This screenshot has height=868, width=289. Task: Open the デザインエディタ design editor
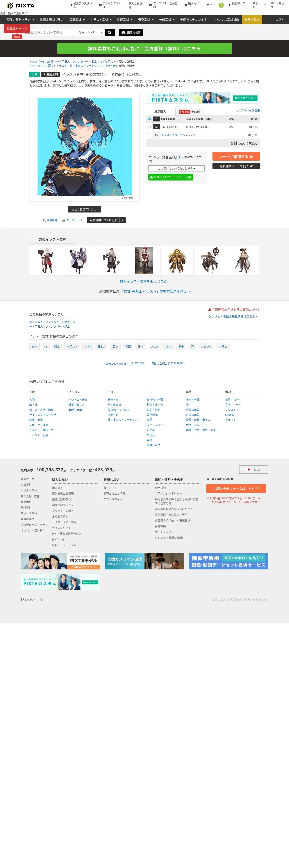pyautogui.click(x=110, y=5)
